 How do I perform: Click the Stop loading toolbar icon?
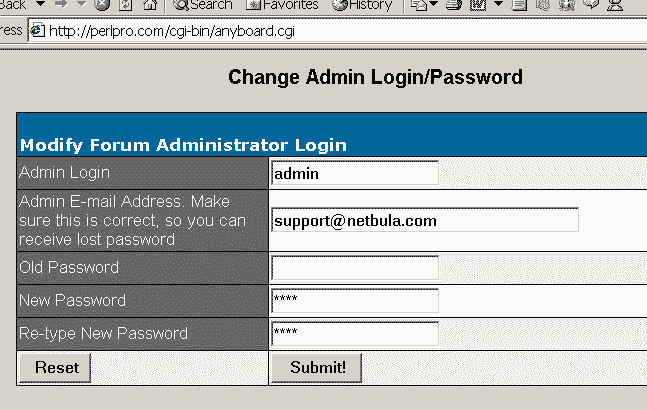(x=102, y=5)
